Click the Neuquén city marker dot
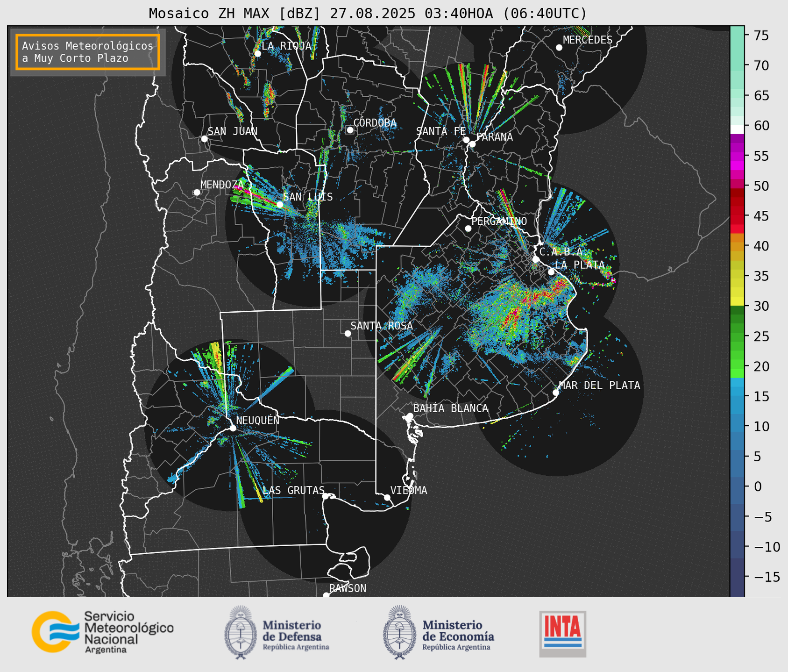The height and width of the screenshot is (672, 788). [x=233, y=428]
